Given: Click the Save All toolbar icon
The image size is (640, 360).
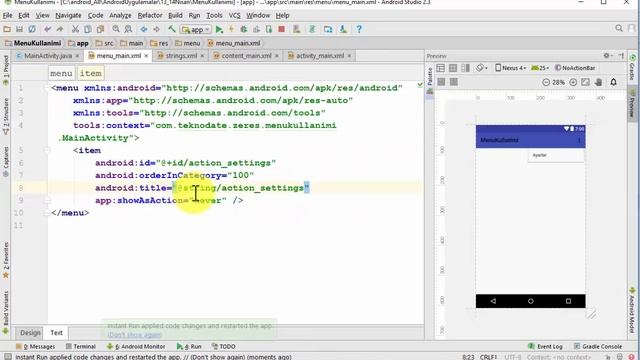Looking at the screenshot, I should pos(19,29).
